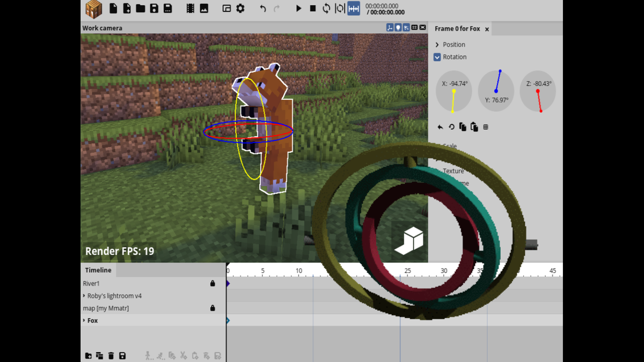644x362 pixels.
Task: Reset rotation with circular arrow icon
Action: 451,127
